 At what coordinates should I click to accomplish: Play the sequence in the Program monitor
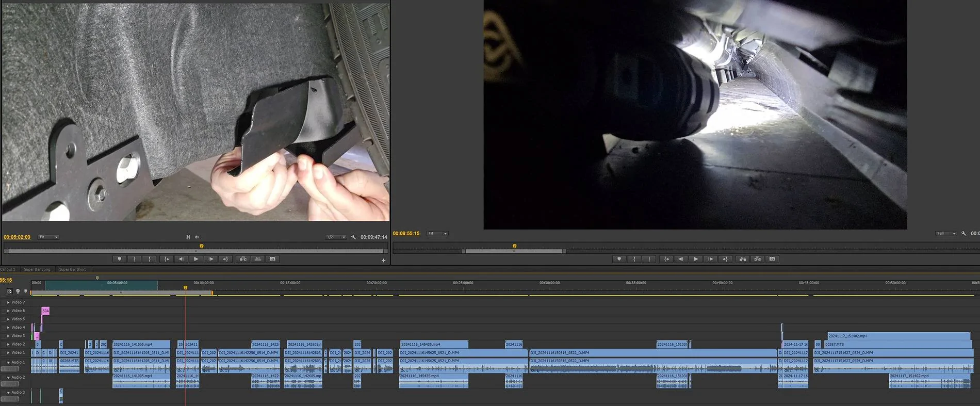(x=696, y=259)
